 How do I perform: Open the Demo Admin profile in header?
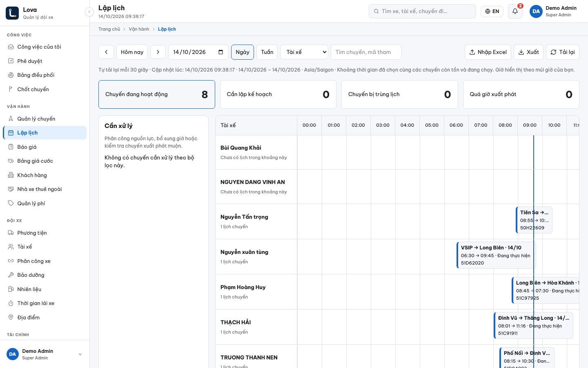[554, 11]
